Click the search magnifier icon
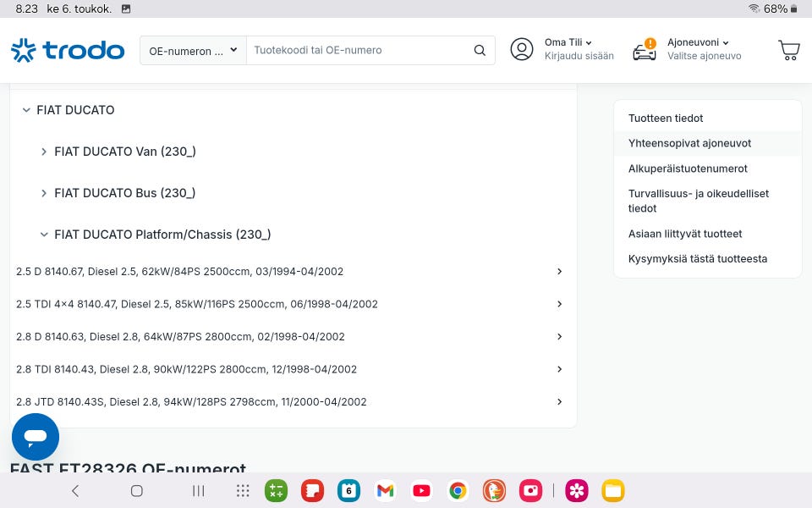 (480, 50)
